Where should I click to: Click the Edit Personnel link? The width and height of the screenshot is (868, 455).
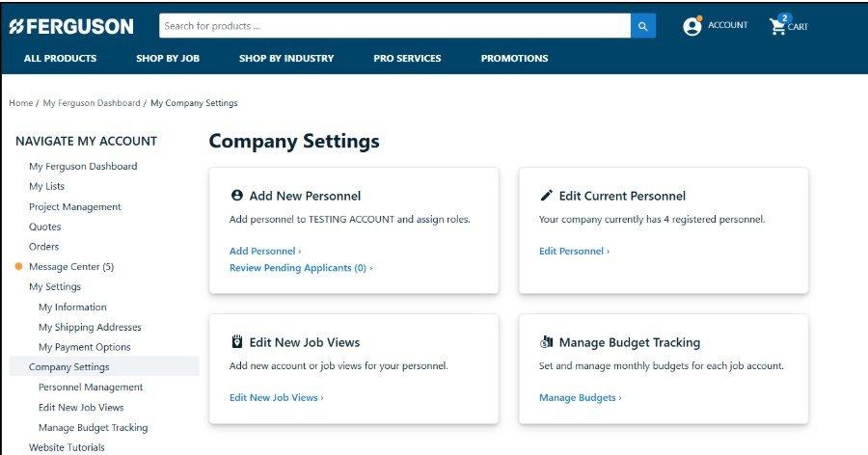coord(574,252)
